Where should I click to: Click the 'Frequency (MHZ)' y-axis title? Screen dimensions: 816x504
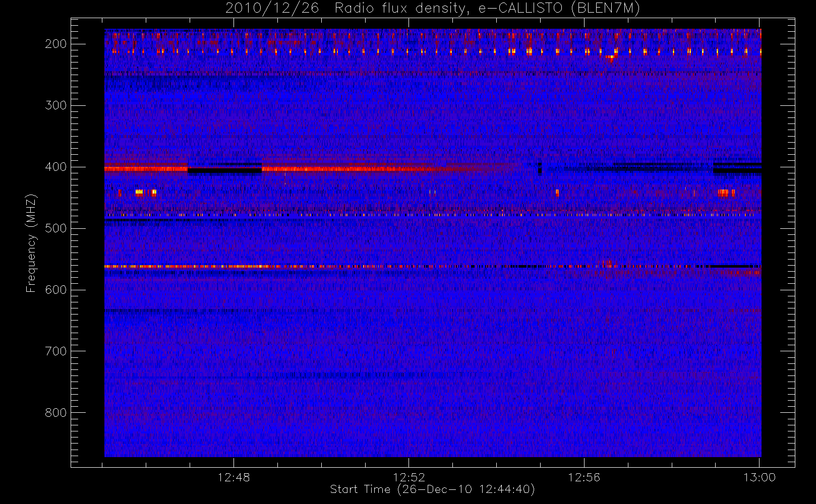pos(31,243)
